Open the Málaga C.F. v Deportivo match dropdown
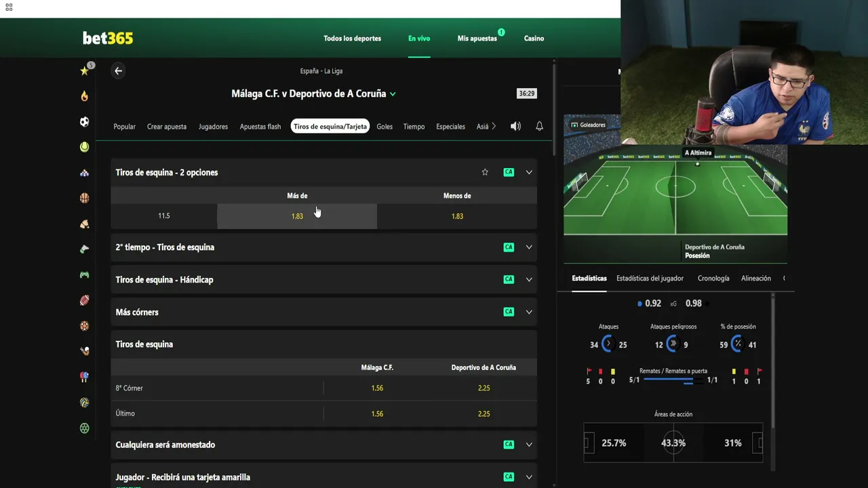Screen dimensions: 868x488 point(393,94)
